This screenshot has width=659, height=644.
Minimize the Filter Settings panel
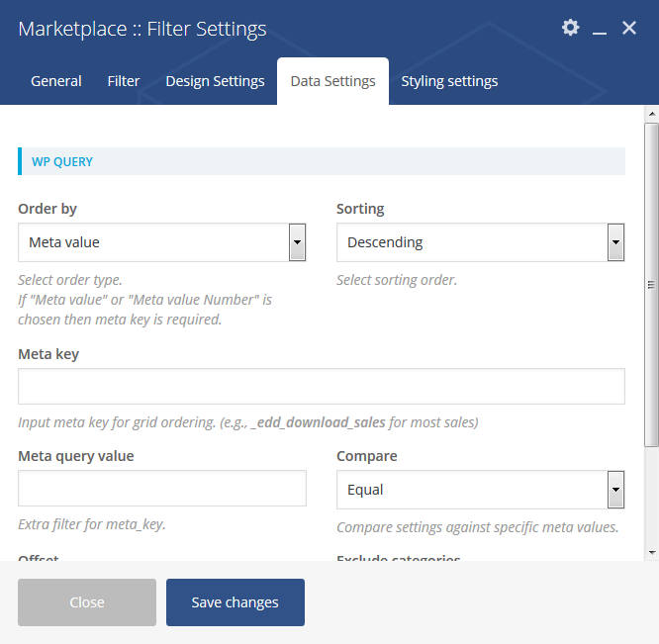tap(600, 29)
